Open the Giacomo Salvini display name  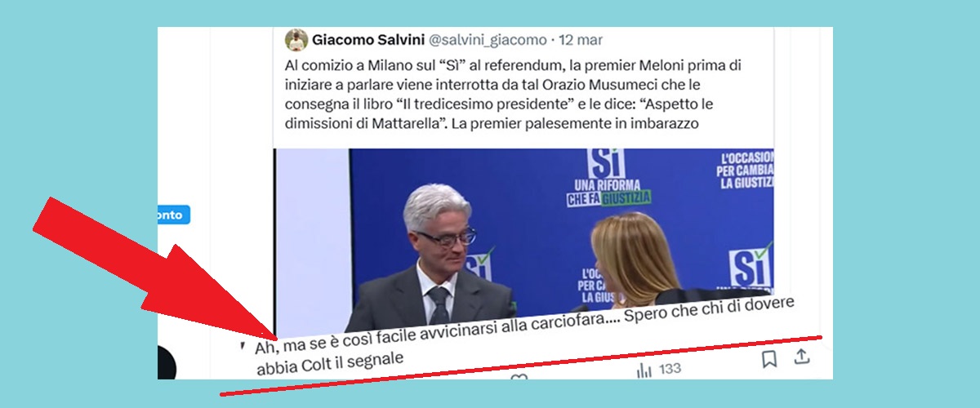click(x=368, y=39)
